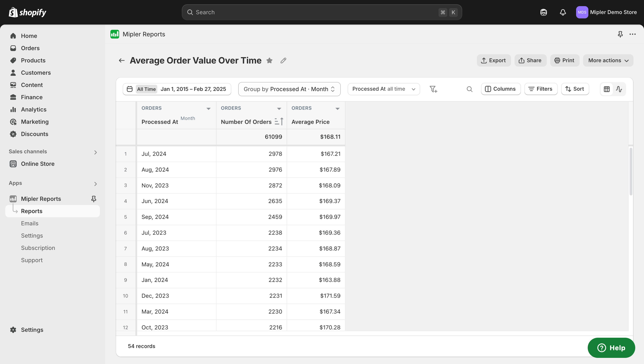
Task: Expand the More actions dropdown
Action: pyautogui.click(x=608, y=60)
